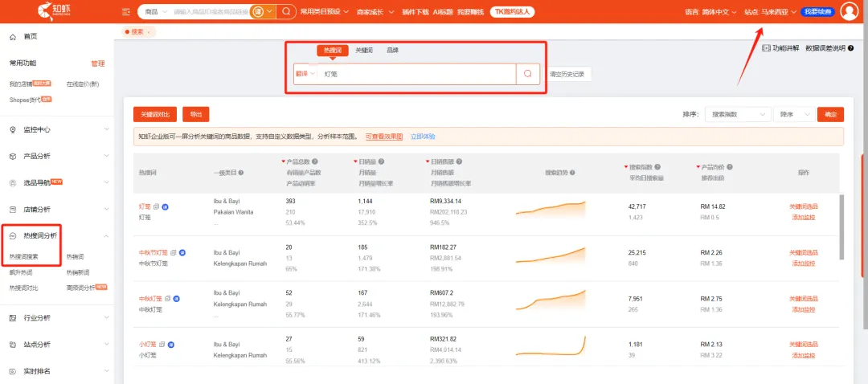Click the 站点分析 icon in sidebar
Screen dimensions: 868x384
[14, 344]
